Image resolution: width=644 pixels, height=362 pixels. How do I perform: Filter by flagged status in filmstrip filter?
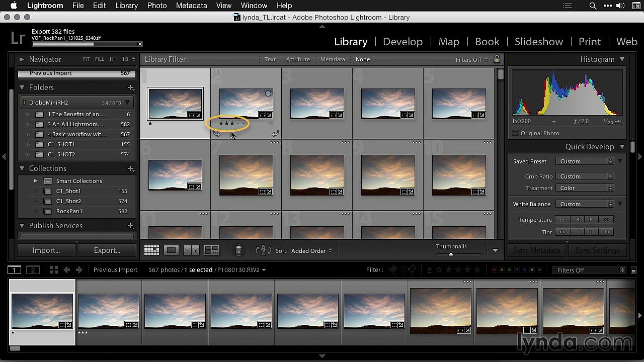393,270
